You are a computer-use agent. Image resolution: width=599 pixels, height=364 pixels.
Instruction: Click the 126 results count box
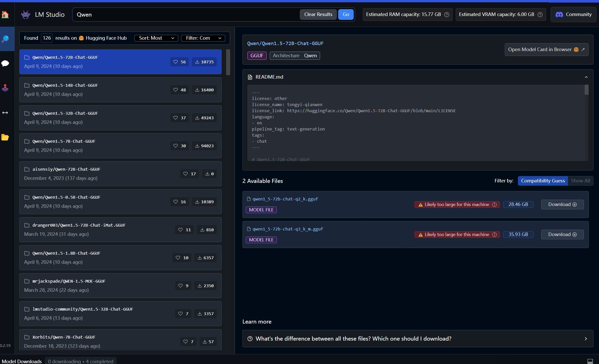pos(47,38)
